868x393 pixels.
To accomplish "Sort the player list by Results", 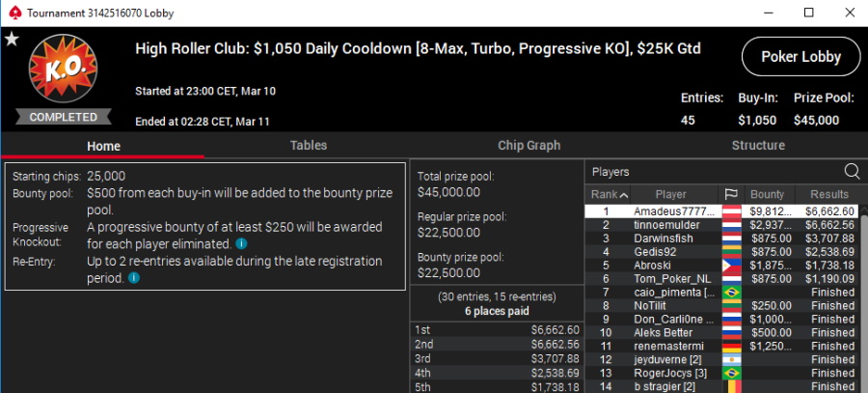I will coord(828,194).
